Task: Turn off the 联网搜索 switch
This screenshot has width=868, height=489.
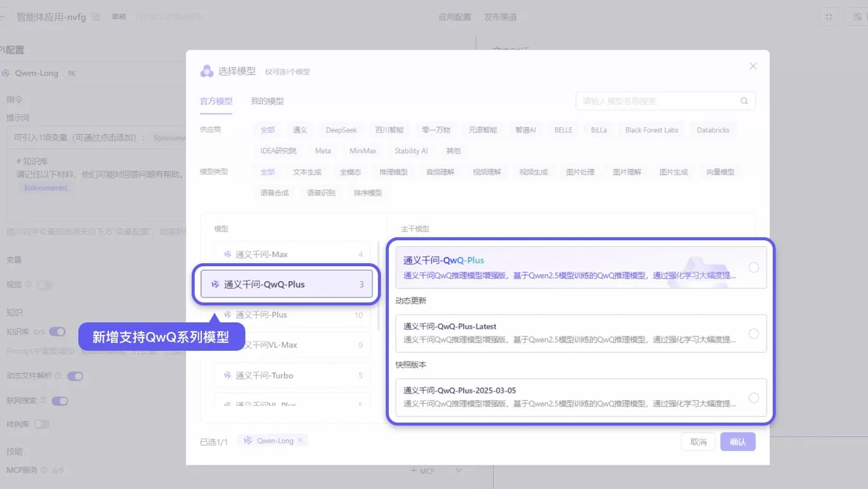Action: 60,401
